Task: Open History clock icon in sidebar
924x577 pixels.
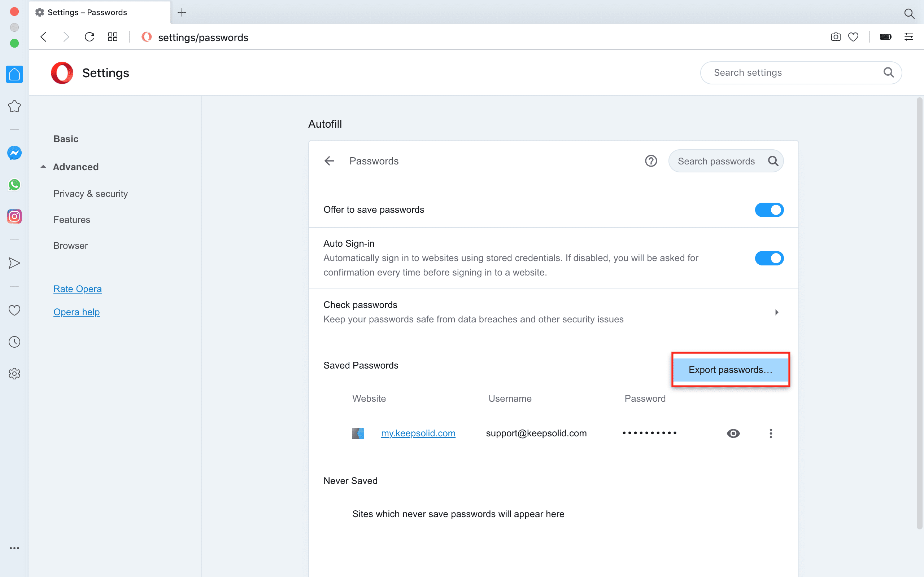Action: coord(14,342)
